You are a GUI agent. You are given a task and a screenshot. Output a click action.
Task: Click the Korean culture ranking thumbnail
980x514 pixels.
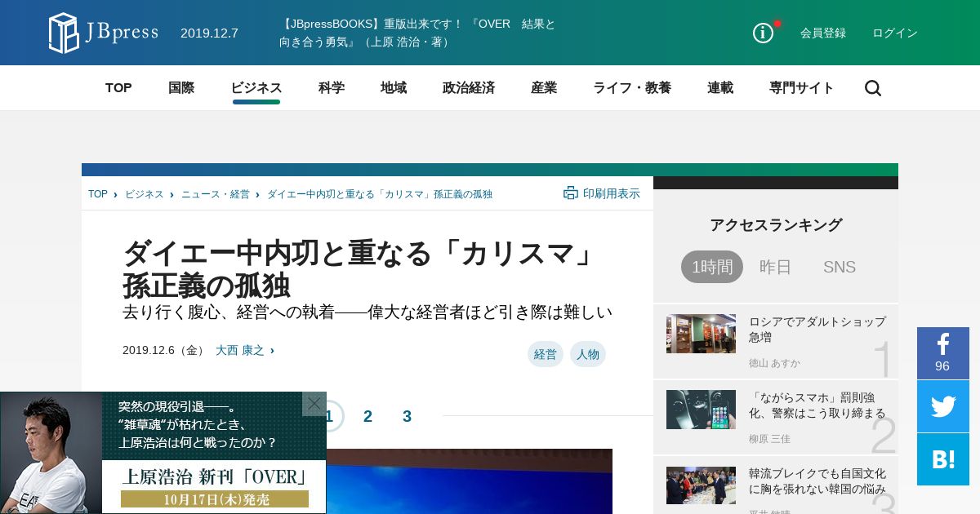701,485
